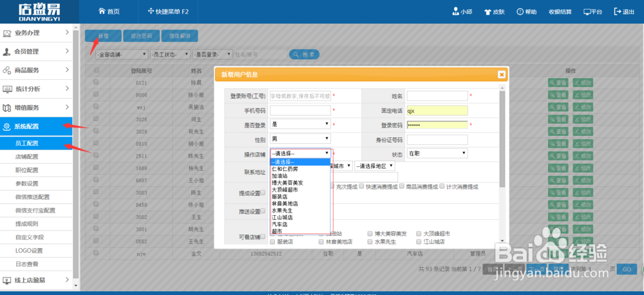Enable the 计次消费提成 checkbox

(x=442, y=186)
